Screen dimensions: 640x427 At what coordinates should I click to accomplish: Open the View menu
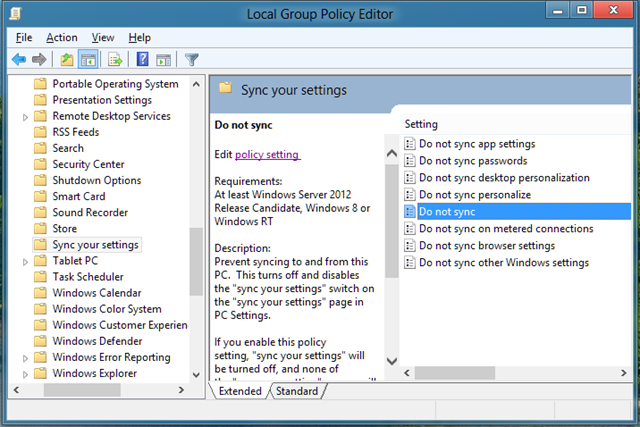[x=102, y=37]
